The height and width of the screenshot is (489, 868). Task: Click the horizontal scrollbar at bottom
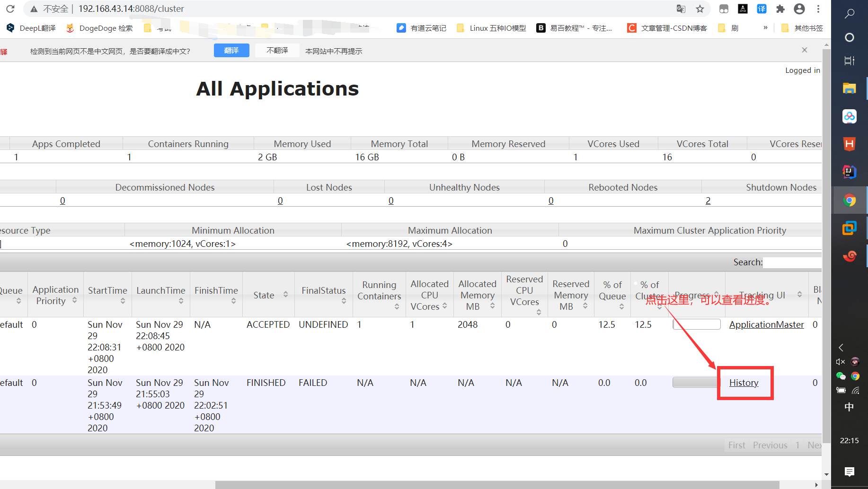tap(497, 485)
